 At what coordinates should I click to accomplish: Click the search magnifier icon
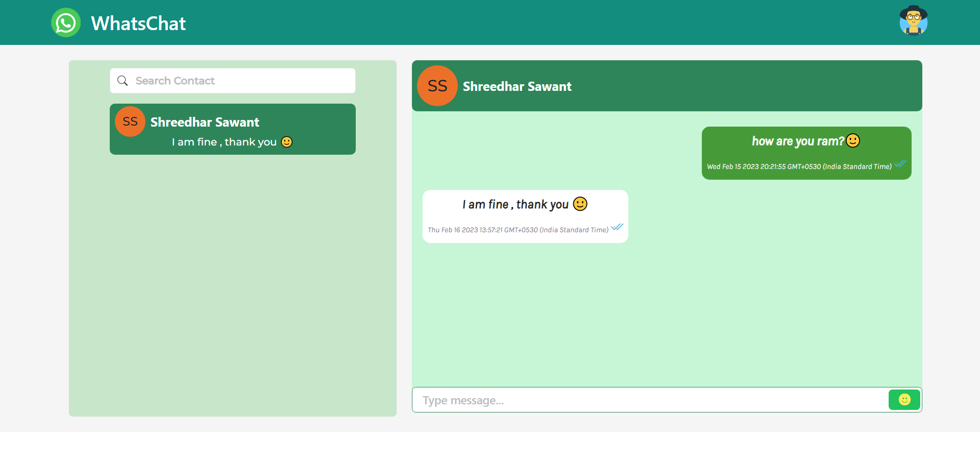[122, 81]
